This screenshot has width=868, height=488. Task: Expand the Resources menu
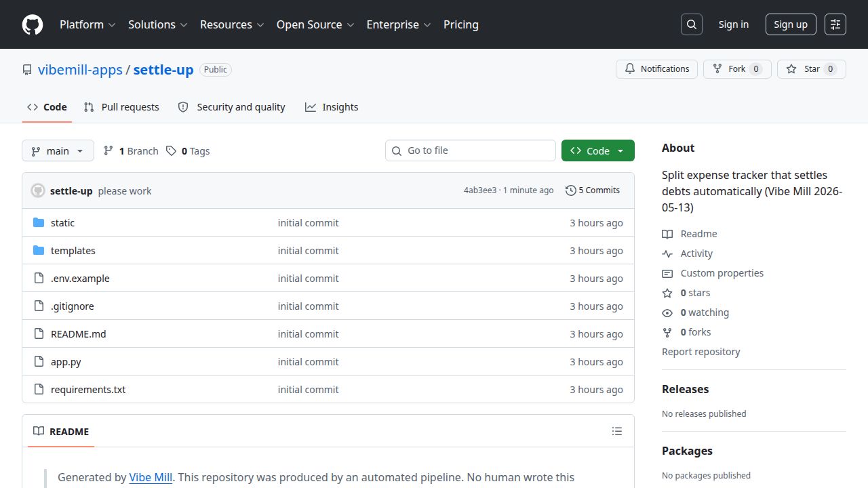(x=231, y=24)
